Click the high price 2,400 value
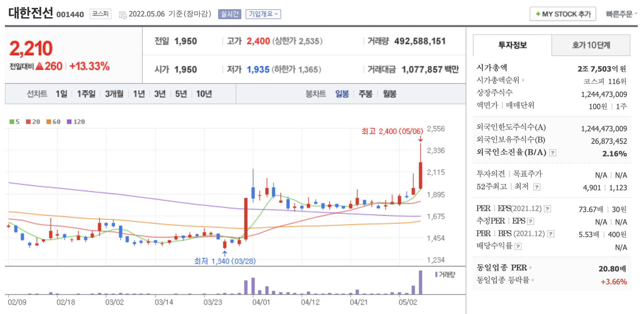644x314 pixels. 258,41
